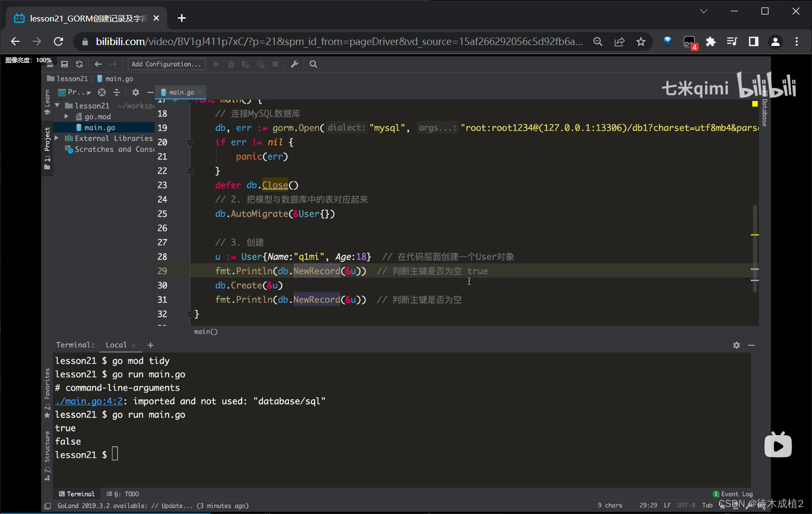The image size is (812, 514).
Task: Click Locate opened file crosshair icon
Action: 102,92
